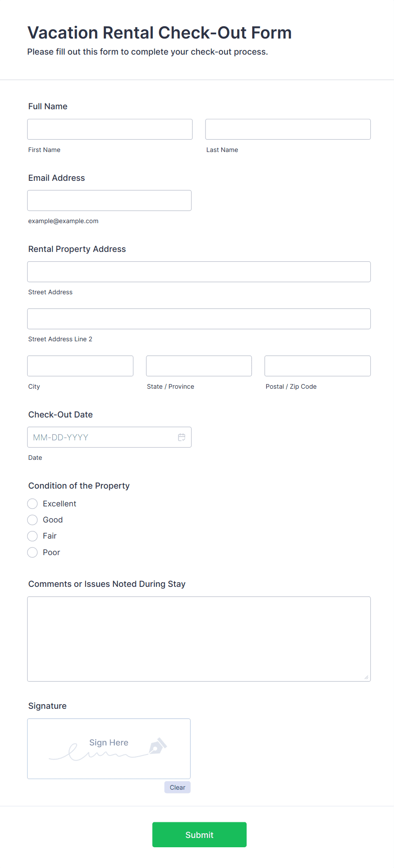The width and height of the screenshot is (394, 868).
Task: Select the Good condition option
Action: [33, 520]
